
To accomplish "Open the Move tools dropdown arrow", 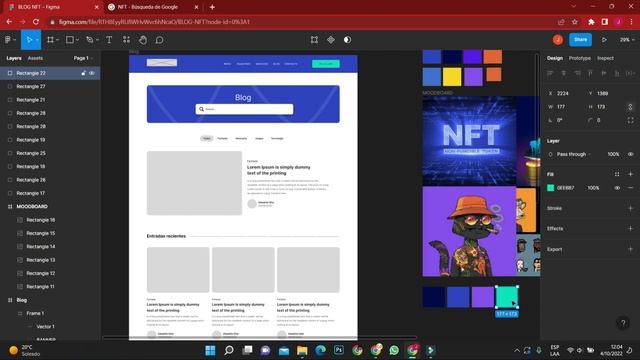I will (x=37, y=40).
